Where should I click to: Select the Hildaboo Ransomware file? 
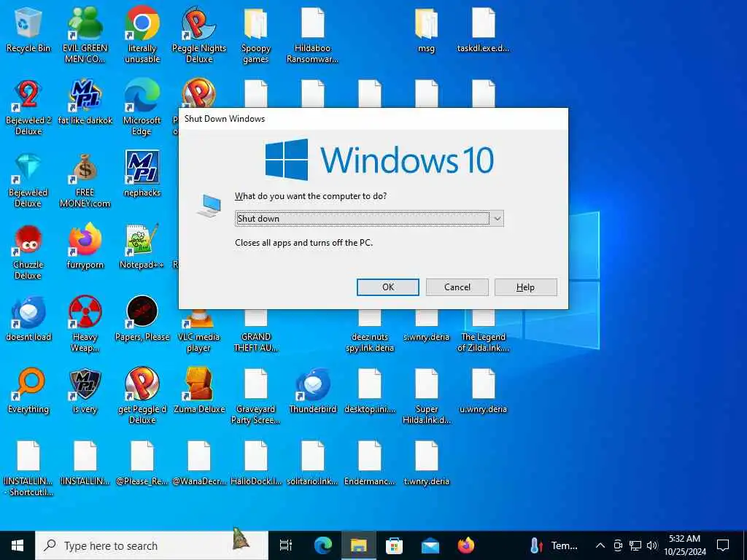point(312,35)
